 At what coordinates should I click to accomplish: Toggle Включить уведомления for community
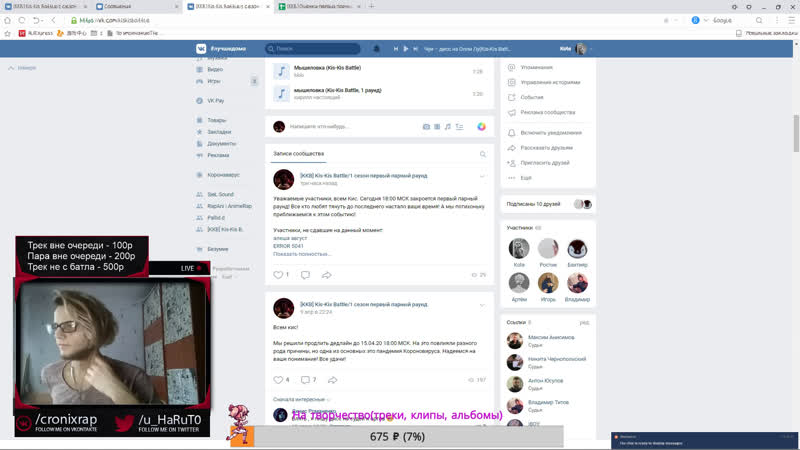pyautogui.click(x=551, y=133)
